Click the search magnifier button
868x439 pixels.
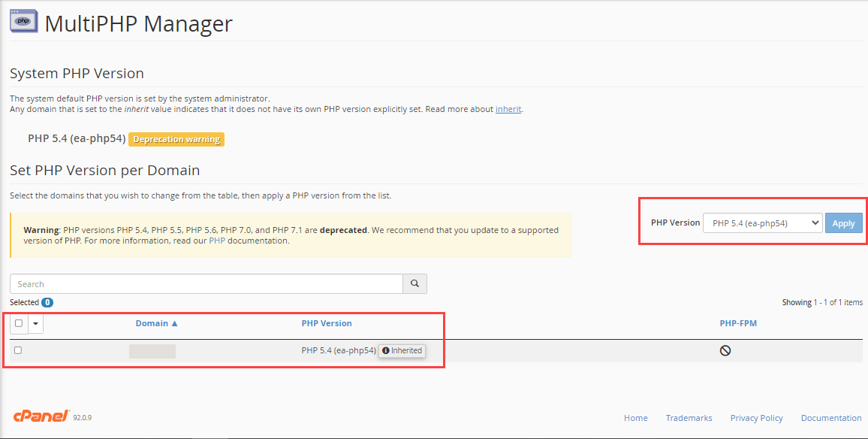coord(414,284)
